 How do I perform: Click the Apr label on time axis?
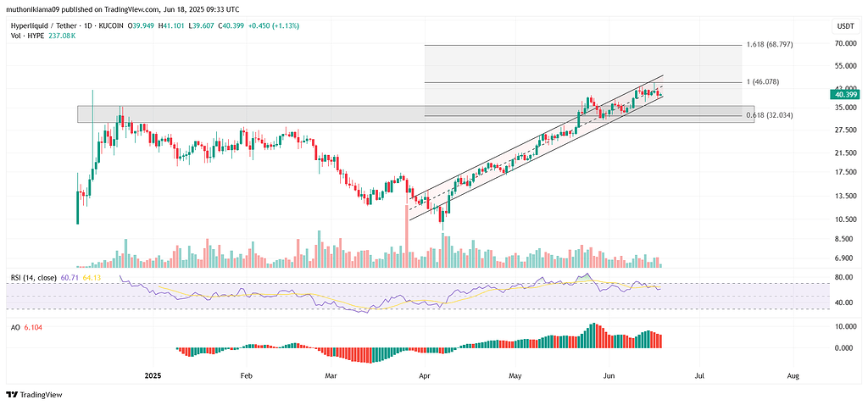[424, 375]
